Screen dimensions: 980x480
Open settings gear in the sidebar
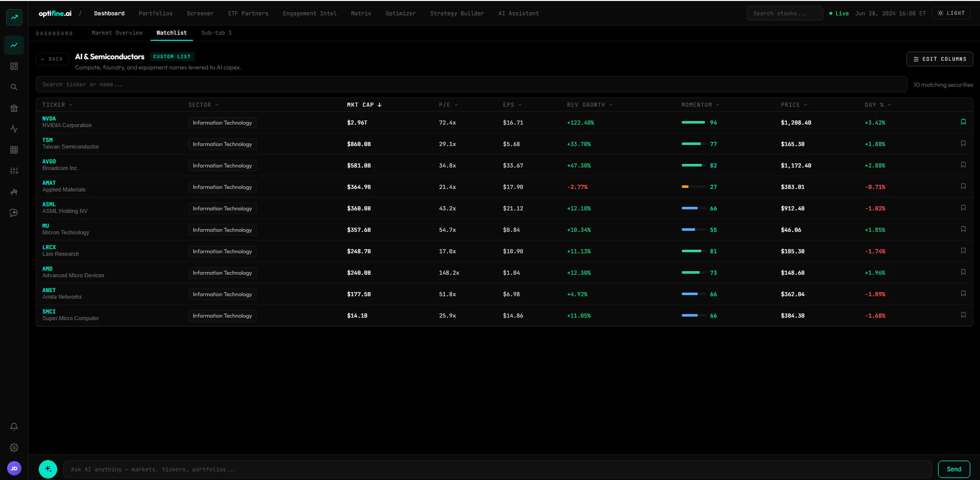[14, 447]
